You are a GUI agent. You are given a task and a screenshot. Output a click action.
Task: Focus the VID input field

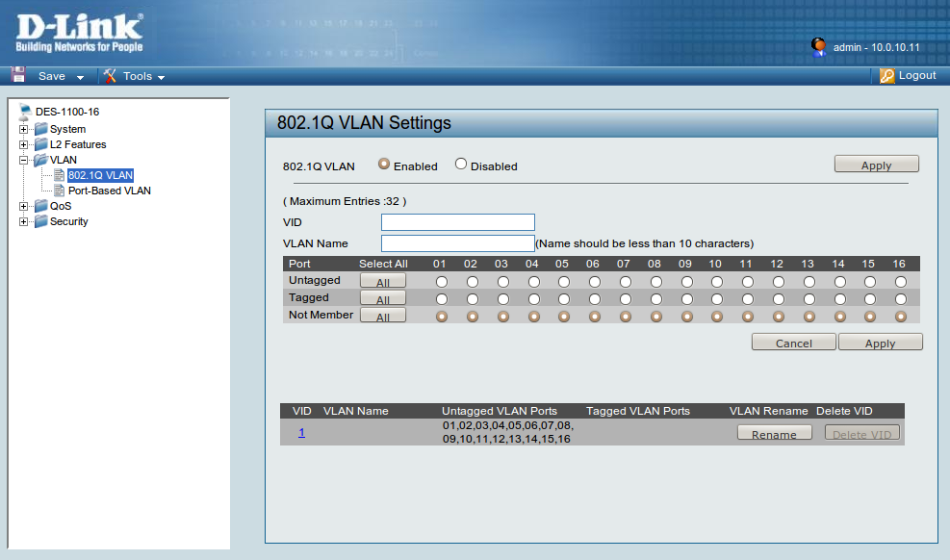point(458,222)
